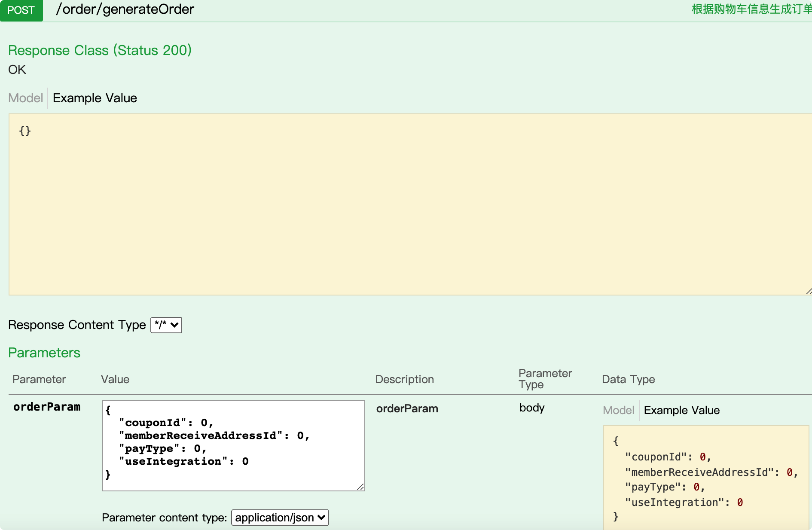Click the OK response status text

click(x=17, y=70)
